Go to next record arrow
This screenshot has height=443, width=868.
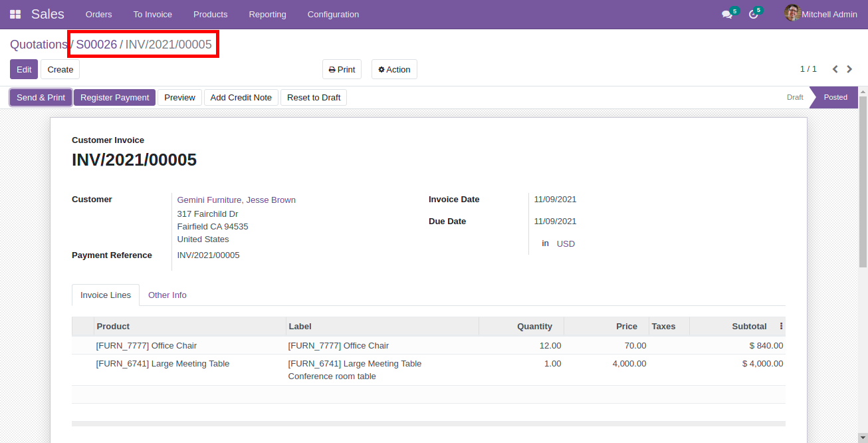tap(849, 69)
